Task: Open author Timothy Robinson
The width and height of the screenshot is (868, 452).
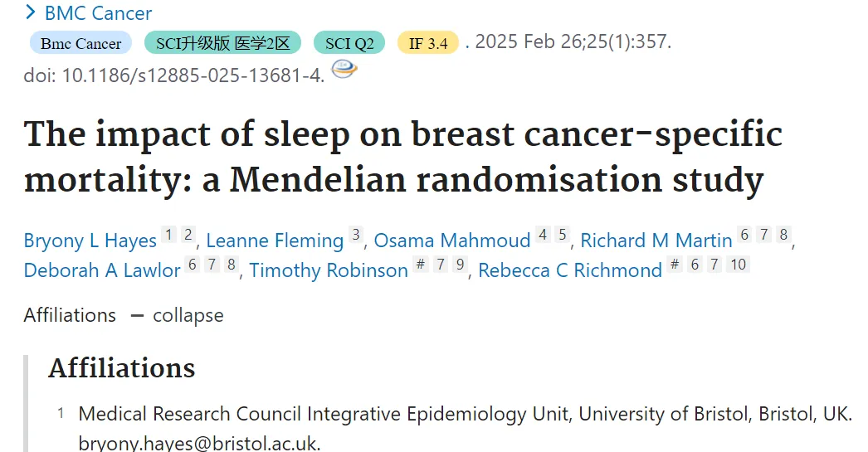Action: tap(329, 270)
